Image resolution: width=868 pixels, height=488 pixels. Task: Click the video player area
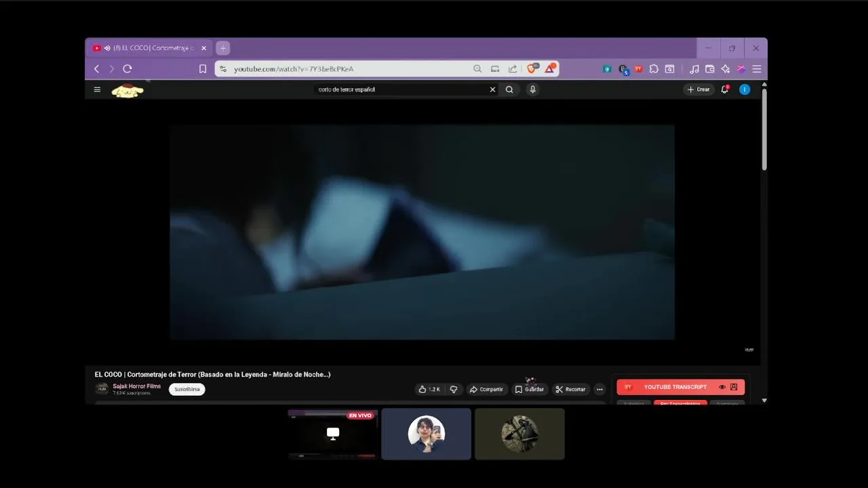pos(422,232)
